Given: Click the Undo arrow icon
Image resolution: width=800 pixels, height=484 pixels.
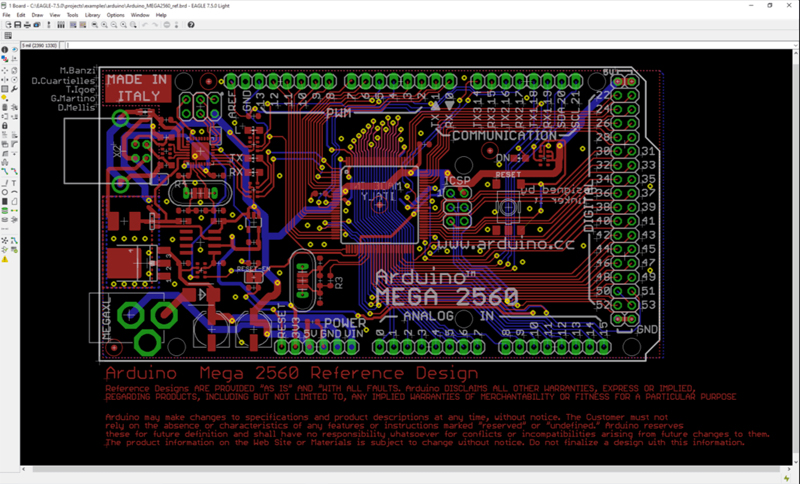Looking at the screenshot, I should coord(145,24).
